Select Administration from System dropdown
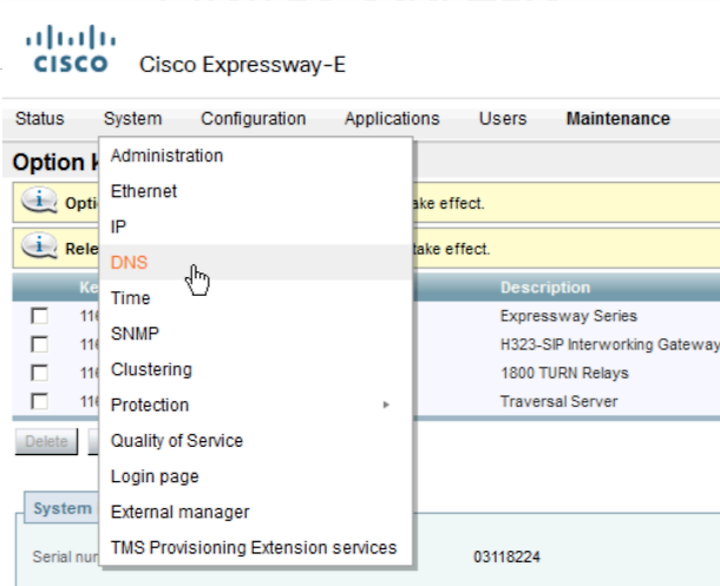The image size is (720, 586). (x=256, y=156)
